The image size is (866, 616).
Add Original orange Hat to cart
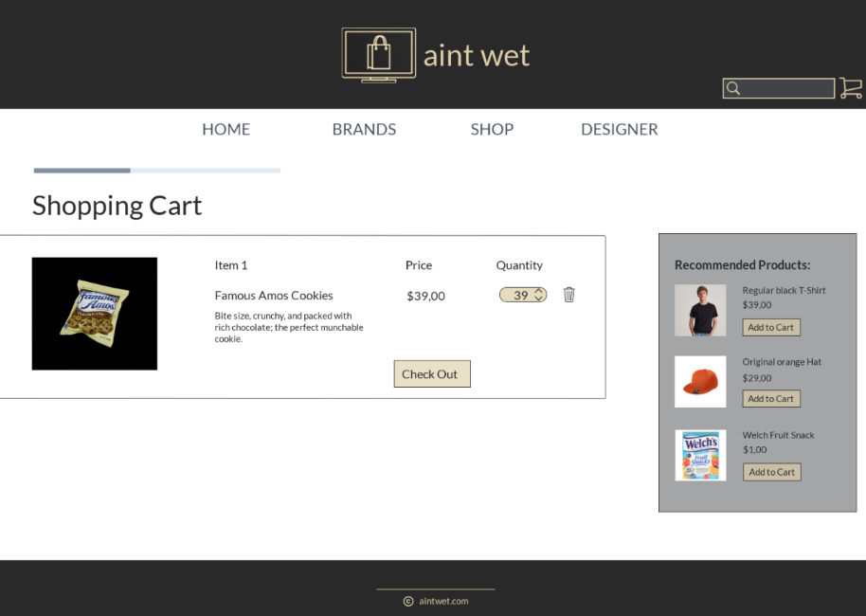771,398
